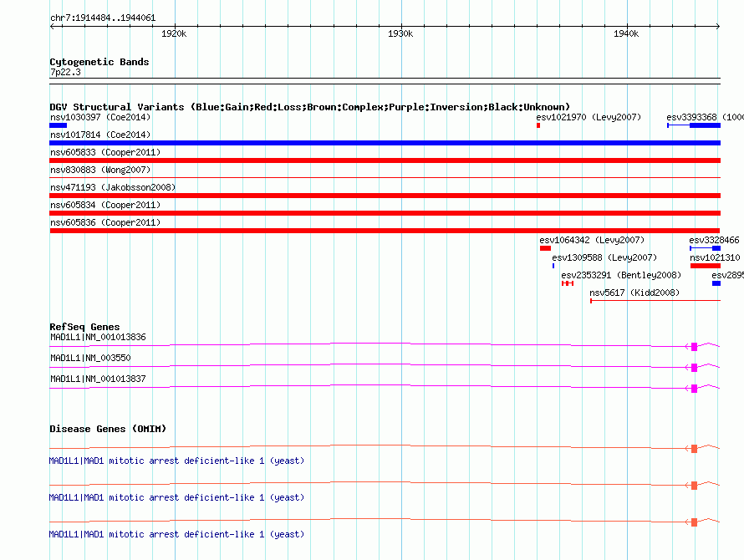Click the nsv605833 (Cooper2011) label text
744x560 pixels.
coord(105,152)
